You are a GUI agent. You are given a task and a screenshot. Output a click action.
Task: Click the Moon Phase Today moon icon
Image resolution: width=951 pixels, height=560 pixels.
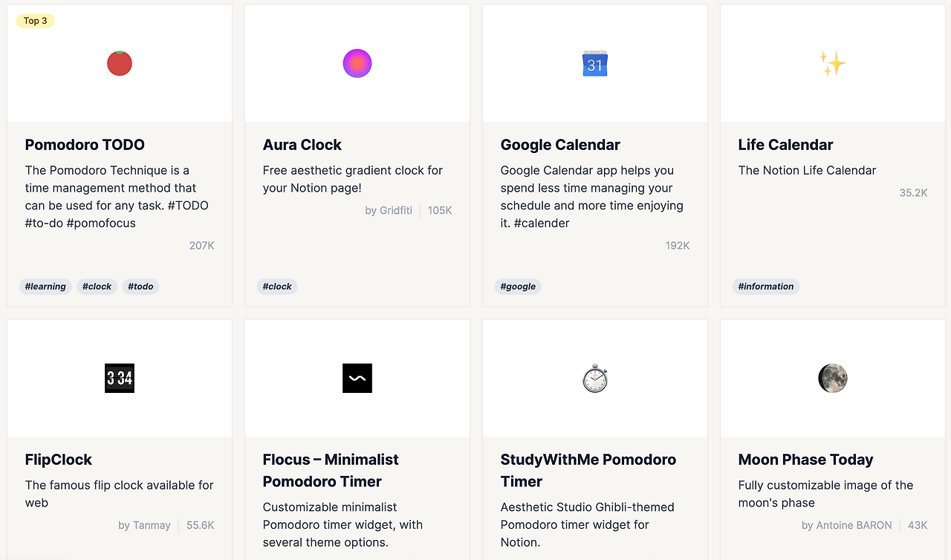pyautogui.click(x=833, y=378)
